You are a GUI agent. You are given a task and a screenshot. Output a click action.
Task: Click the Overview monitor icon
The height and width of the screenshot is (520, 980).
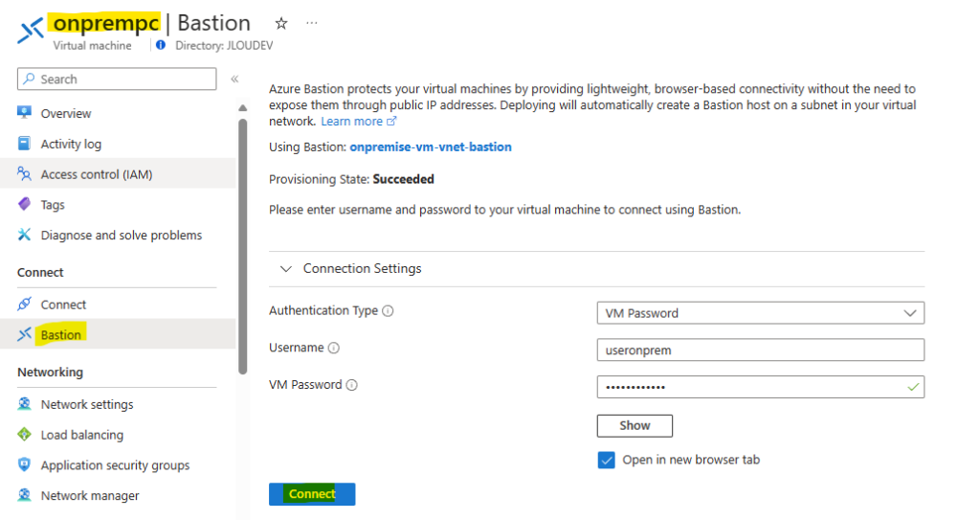click(x=24, y=113)
